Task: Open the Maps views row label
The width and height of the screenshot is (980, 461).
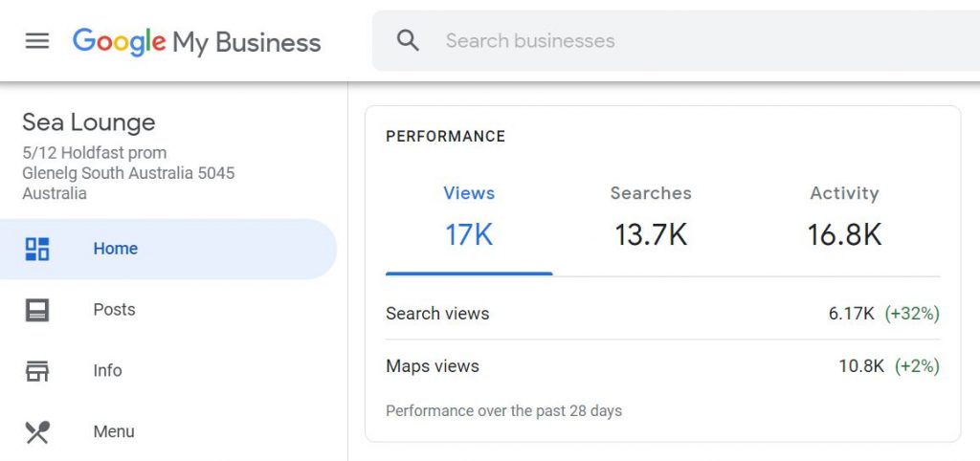Action: coord(433,366)
